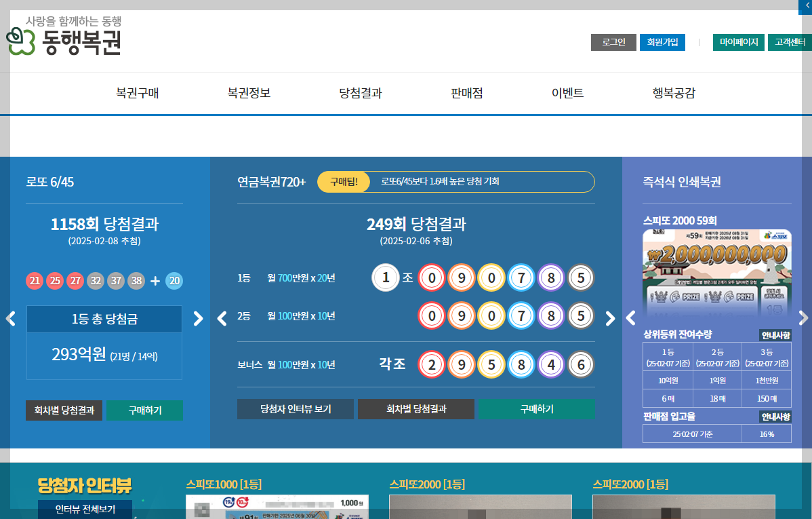This screenshot has height=519, width=812.
Task: Click bonus row ball number 2
Action: [431, 364]
